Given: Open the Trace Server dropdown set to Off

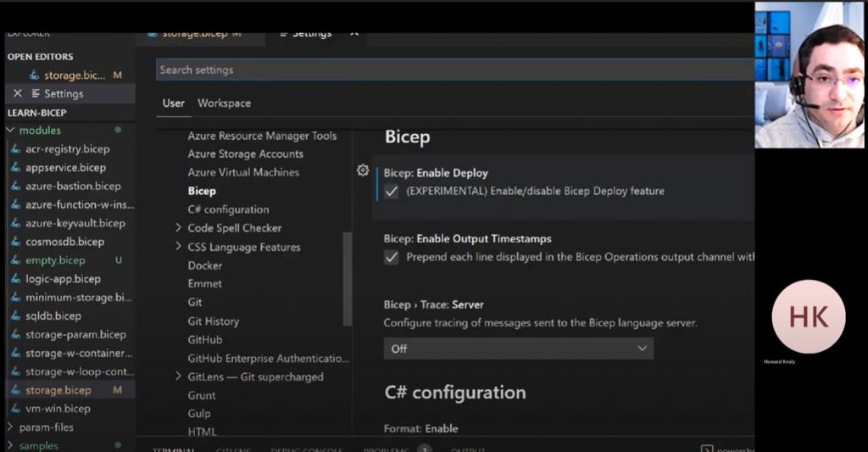Looking at the screenshot, I should (x=518, y=349).
